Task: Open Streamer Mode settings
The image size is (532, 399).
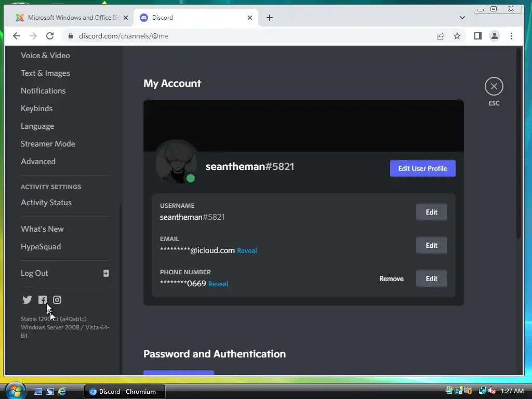Action: click(48, 143)
